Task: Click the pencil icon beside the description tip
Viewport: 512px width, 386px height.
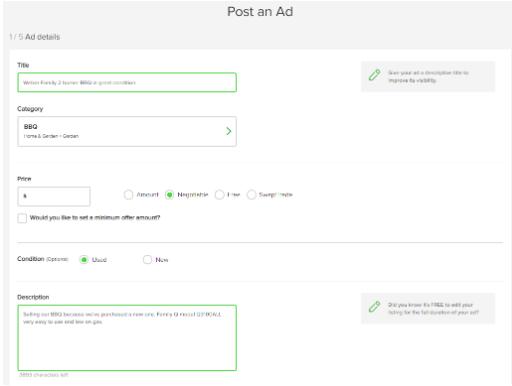Action: [374, 307]
